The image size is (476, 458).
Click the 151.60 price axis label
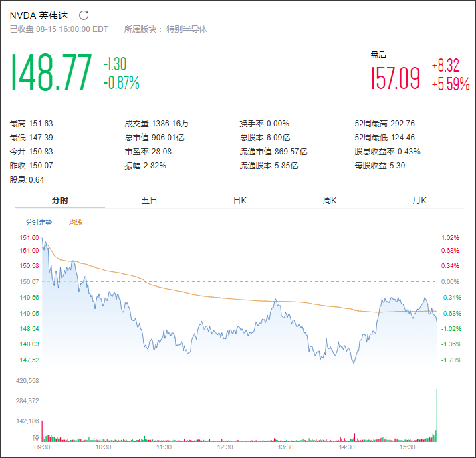click(29, 237)
